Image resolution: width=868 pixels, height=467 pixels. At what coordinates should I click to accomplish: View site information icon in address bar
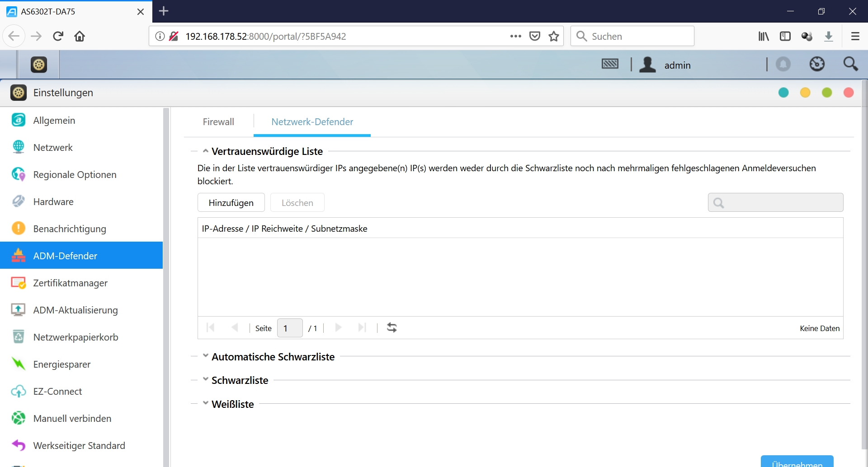[x=160, y=36]
